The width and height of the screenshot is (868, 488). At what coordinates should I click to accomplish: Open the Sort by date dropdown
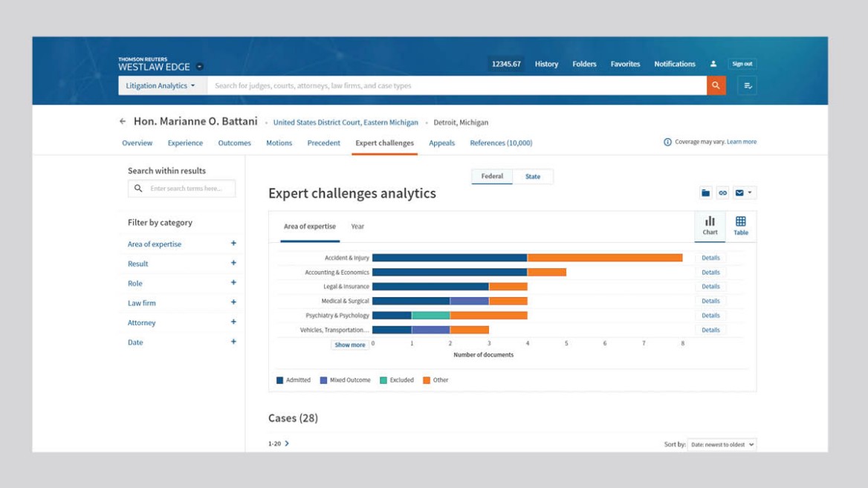721,444
